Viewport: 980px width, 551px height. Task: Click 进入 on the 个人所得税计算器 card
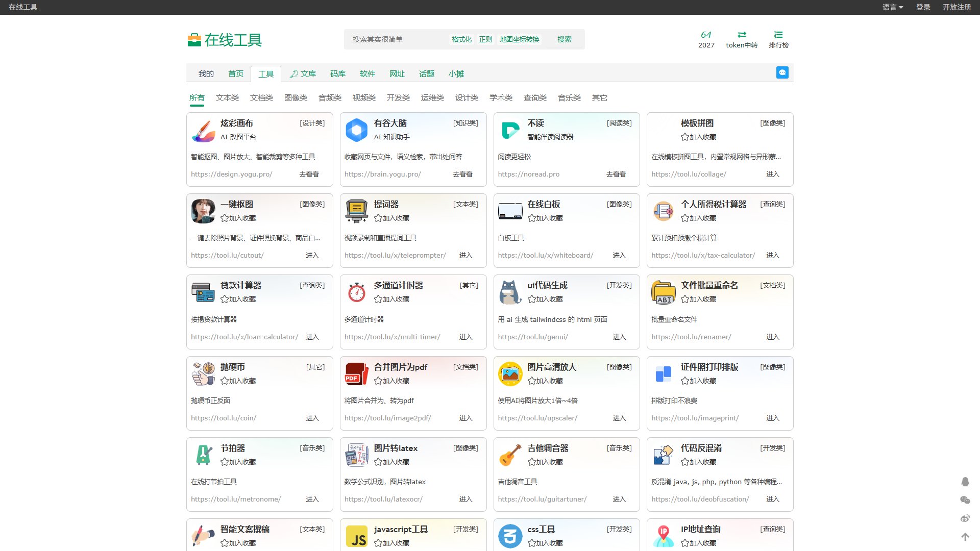pyautogui.click(x=773, y=255)
